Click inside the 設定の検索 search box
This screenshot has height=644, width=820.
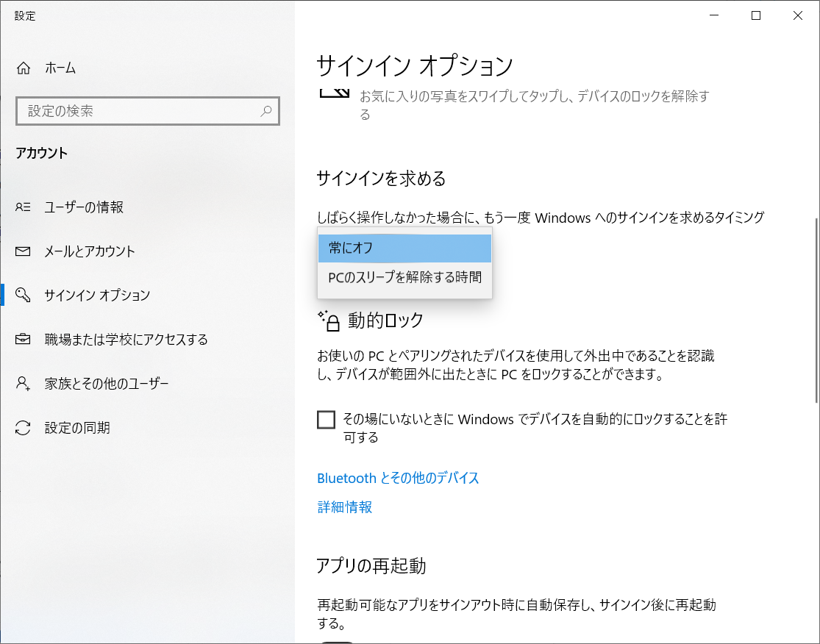(132, 111)
